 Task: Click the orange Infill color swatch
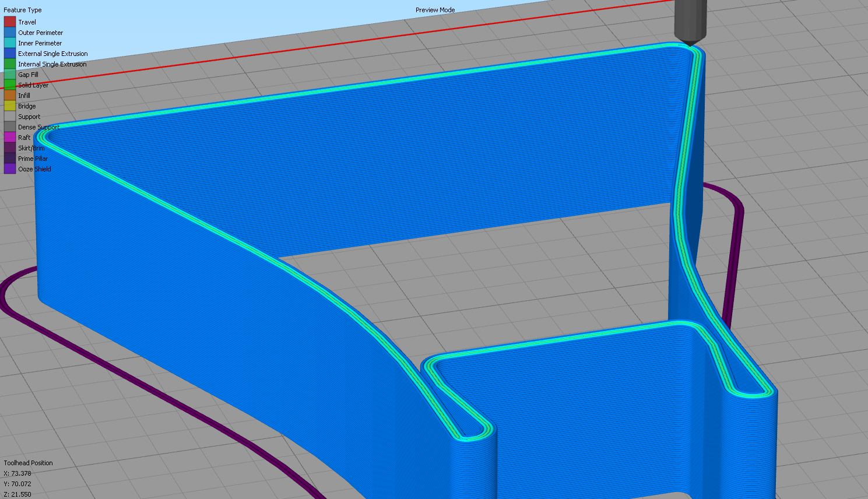click(x=10, y=96)
